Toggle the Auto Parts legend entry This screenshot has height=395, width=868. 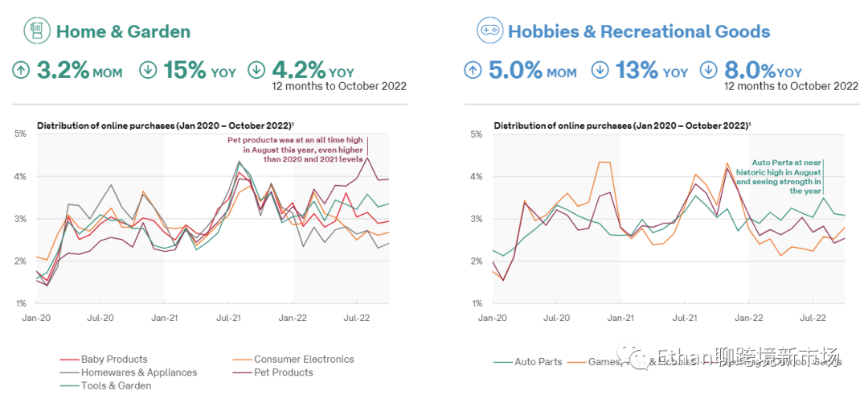[x=538, y=362]
